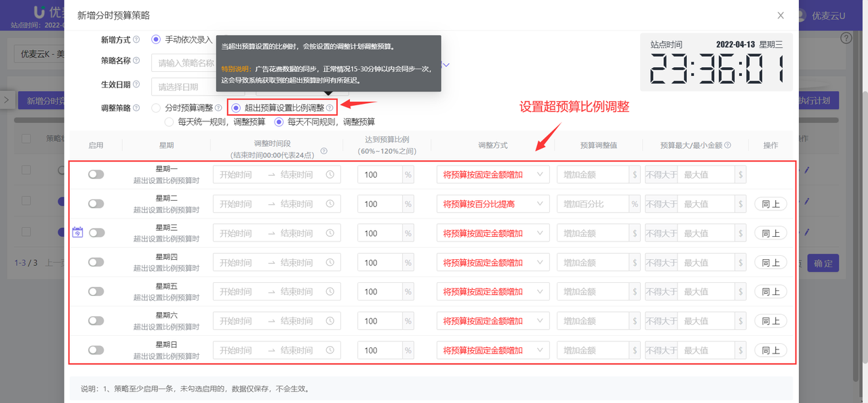Click the calendar icon beside the 星期三 row
The width and height of the screenshot is (868, 403).
(77, 231)
